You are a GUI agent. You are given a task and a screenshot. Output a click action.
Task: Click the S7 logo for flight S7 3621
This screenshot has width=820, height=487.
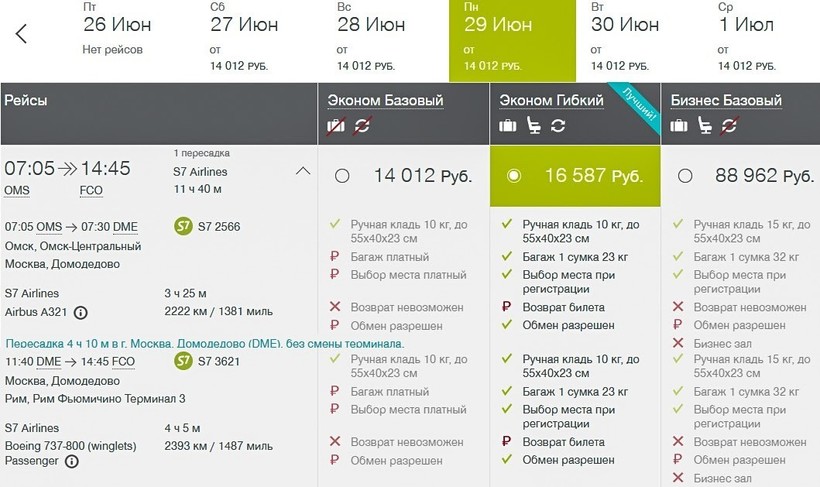click(x=183, y=361)
